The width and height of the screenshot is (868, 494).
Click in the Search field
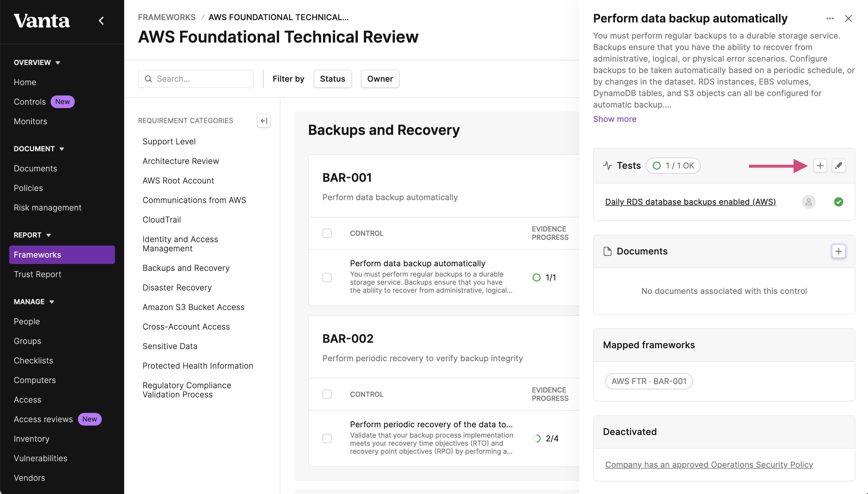tap(196, 79)
